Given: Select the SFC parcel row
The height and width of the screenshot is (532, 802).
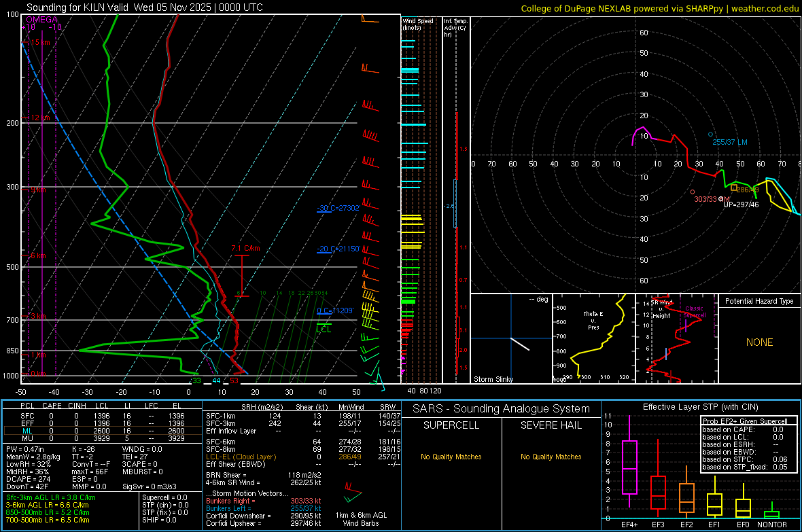Looking at the screenshot, I should 103,416.
